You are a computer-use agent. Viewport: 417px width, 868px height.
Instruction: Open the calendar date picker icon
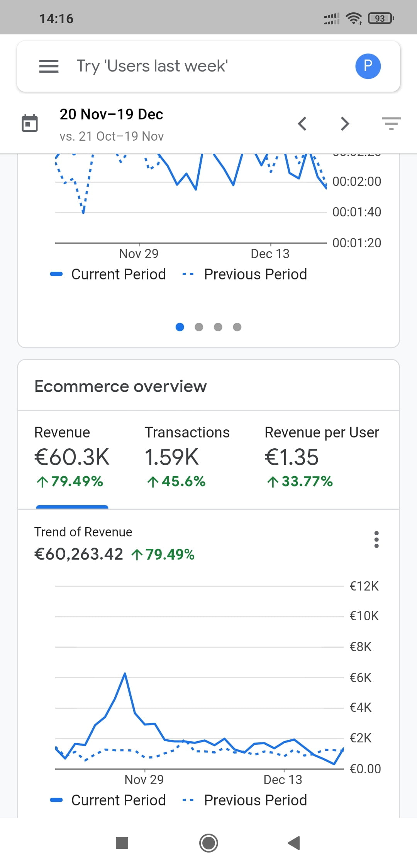tap(30, 124)
